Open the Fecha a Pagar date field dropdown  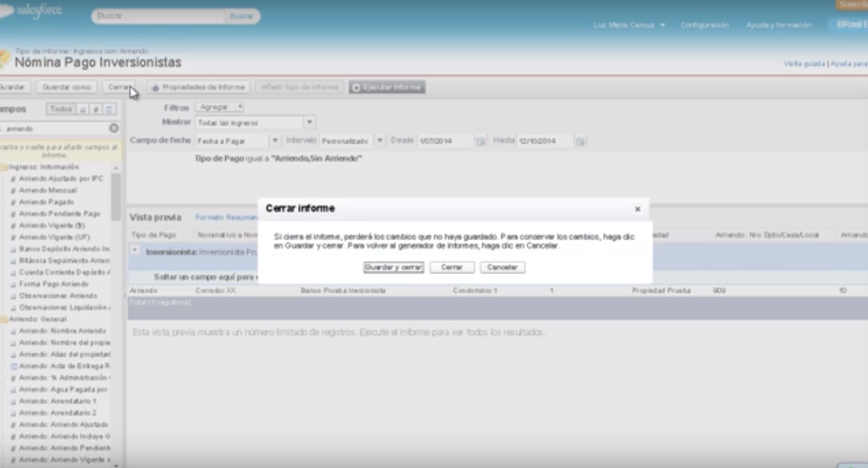click(x=237, y=141)
